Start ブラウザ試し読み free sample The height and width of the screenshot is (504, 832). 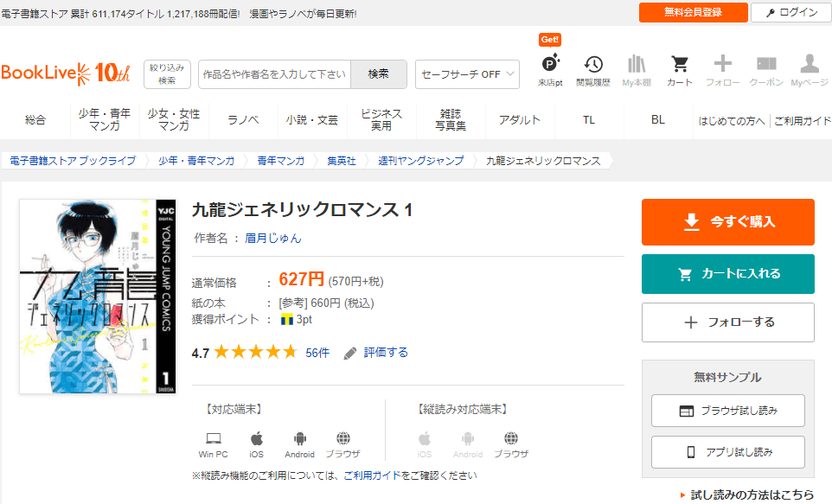[x=727, y=411]
